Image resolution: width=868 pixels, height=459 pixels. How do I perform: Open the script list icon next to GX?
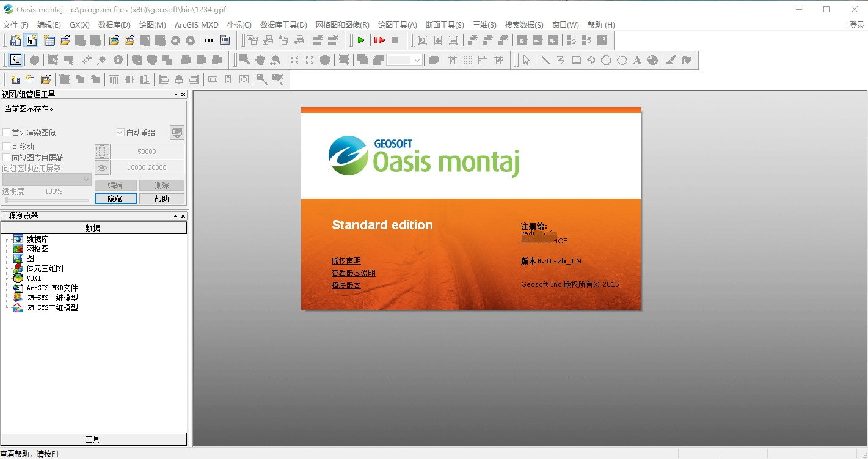(225, 40)
